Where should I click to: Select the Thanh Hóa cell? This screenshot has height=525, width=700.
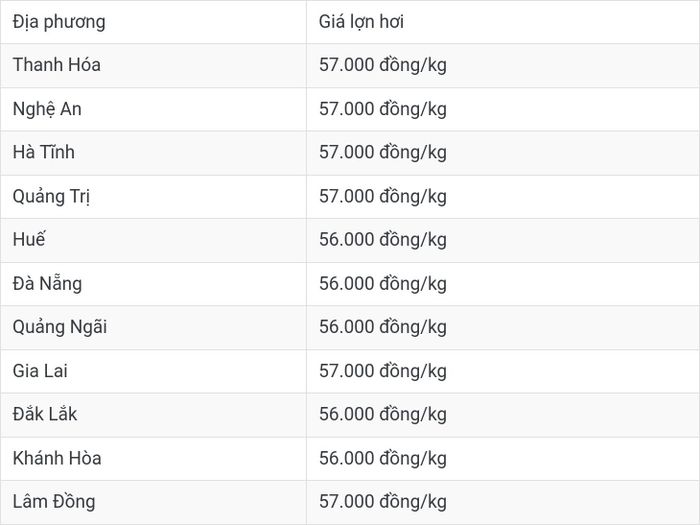(x=153, y=65)
